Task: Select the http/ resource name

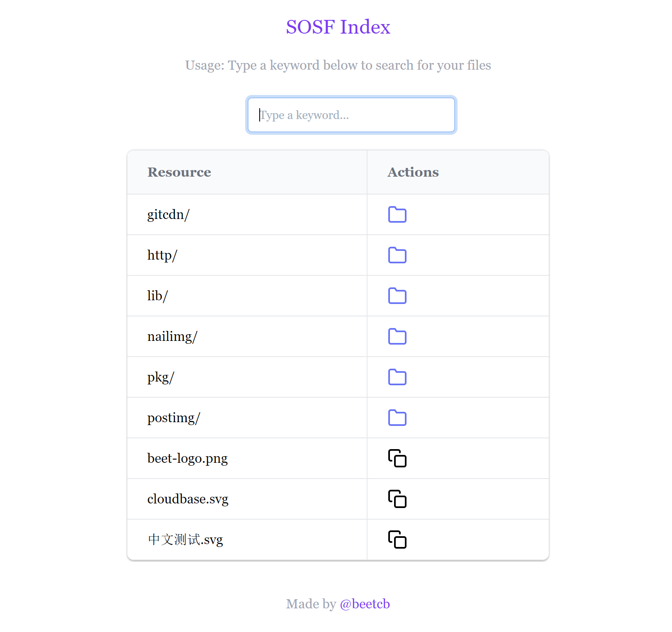Action: click(162, 255)
